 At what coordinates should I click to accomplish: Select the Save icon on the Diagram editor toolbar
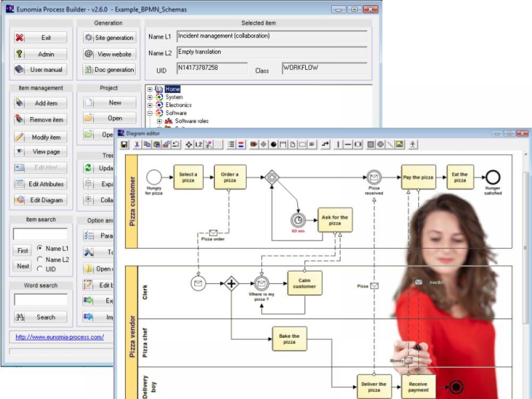click(123, 144)
